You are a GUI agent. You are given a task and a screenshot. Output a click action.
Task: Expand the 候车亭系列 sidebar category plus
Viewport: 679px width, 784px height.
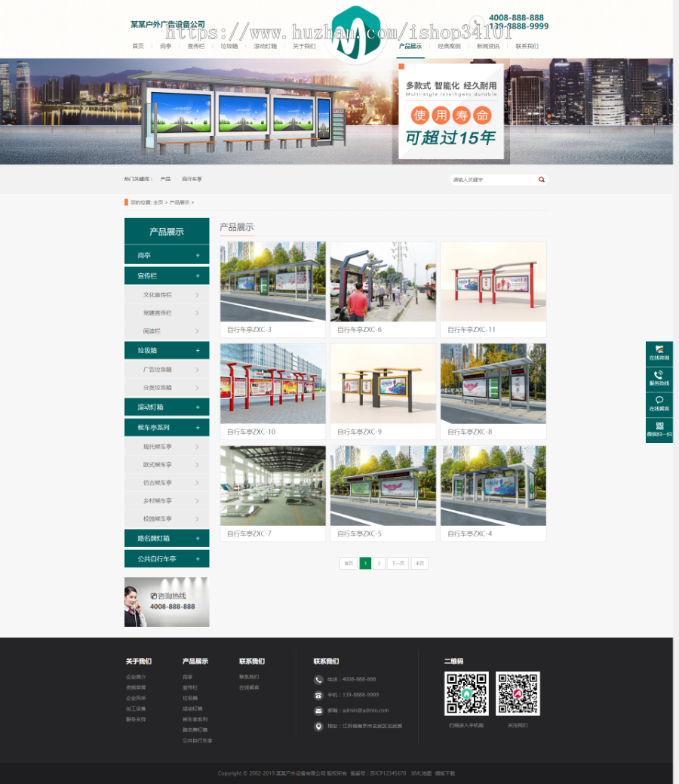tap(198, 428)
